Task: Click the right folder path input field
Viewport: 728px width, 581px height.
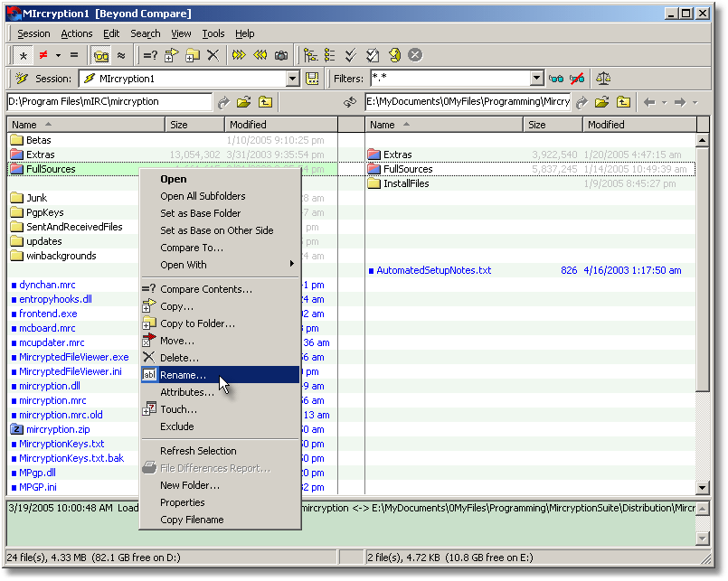Action: pyautogui.click(x=468, y=101)
